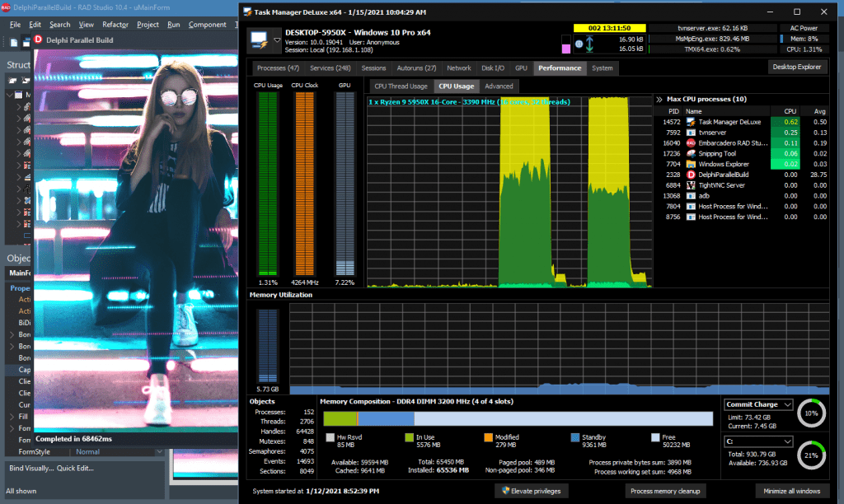Click the New file icon in RAD Studio toolbar
Image resolution: width=844 pixels, height=504 pixels.
point(15,43)
